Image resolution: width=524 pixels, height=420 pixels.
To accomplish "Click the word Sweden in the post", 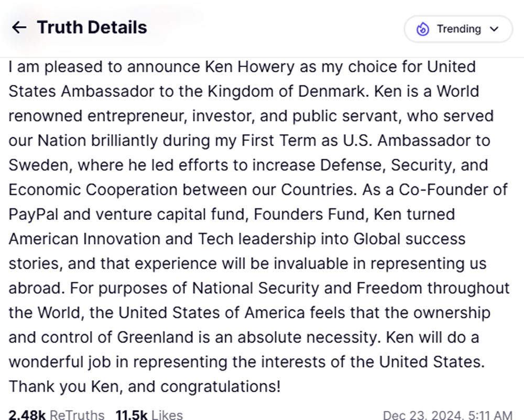I will pos(38,165).
